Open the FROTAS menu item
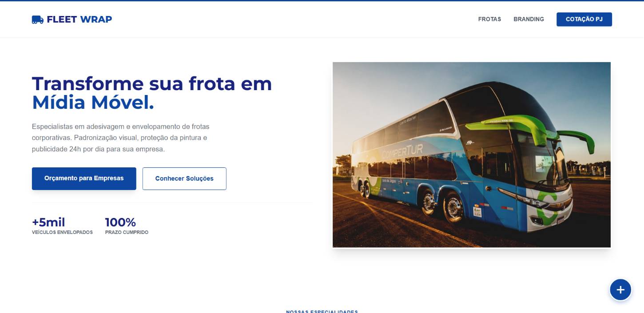The height and width of the screenshot is (313, 644). [x=489, y=19]
